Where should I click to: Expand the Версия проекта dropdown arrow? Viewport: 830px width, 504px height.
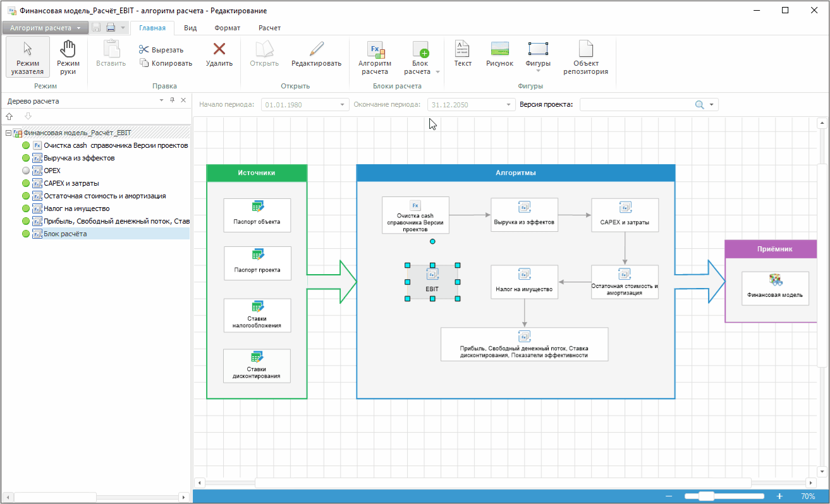click(x=712, y=105)
